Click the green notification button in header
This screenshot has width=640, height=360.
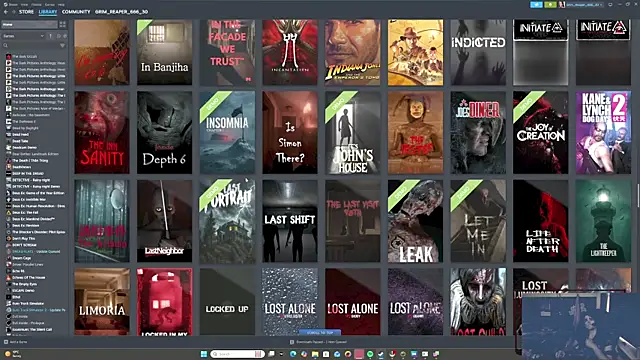point(550,4)
